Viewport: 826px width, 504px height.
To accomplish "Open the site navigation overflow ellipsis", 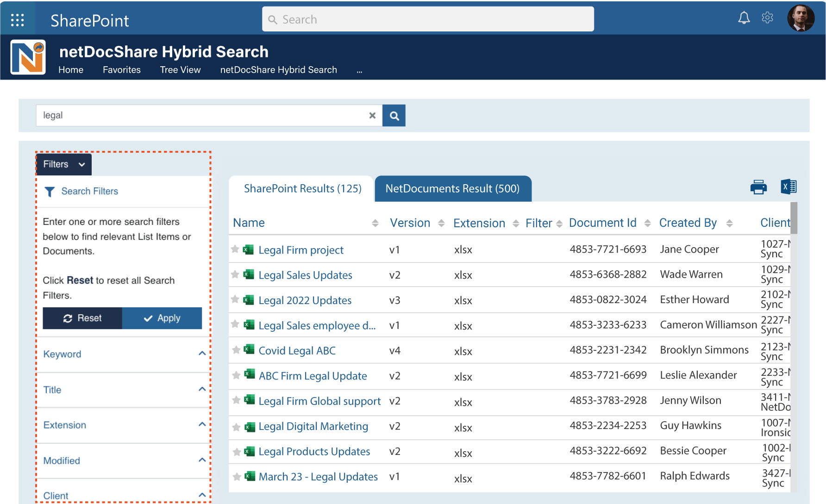I will click(x=359, y=71).
